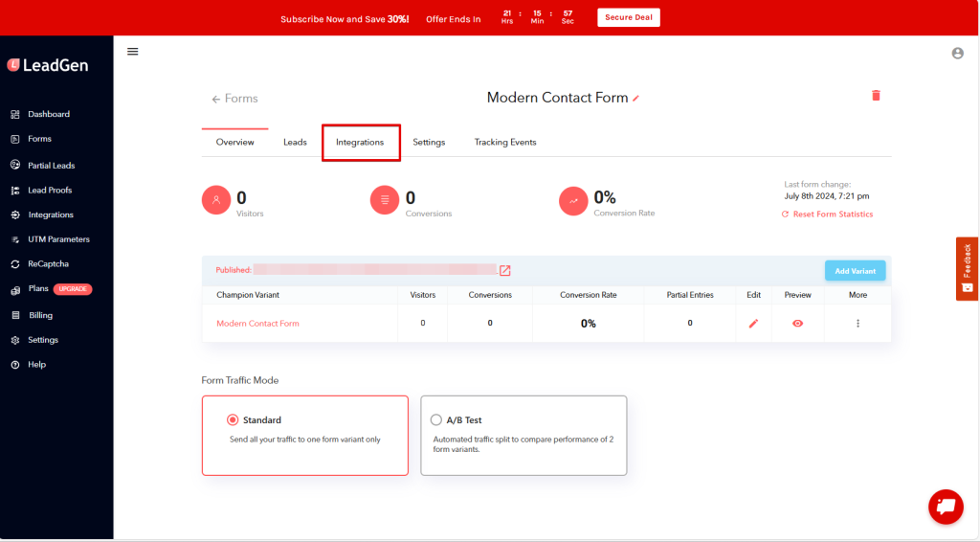Go back to Forms list
The width and height of the screenshot is (980, 542).
[235, 99]
